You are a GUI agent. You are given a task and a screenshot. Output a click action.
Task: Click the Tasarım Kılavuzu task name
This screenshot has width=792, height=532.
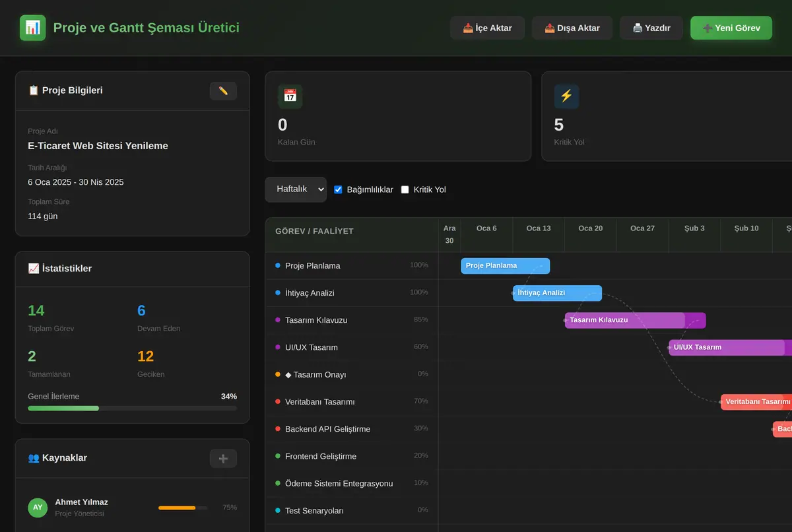(x=316, y=320)
